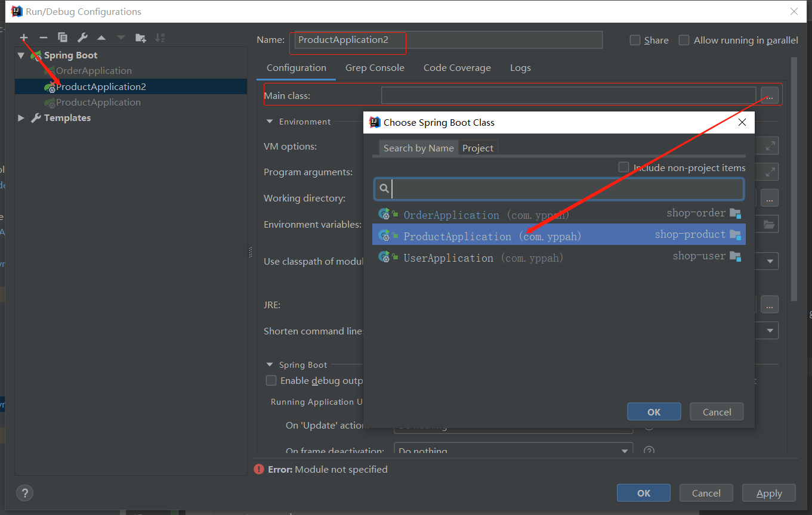Check Include non-project items
This screenshot has width=812, height=515.
(x=623, y=167)
